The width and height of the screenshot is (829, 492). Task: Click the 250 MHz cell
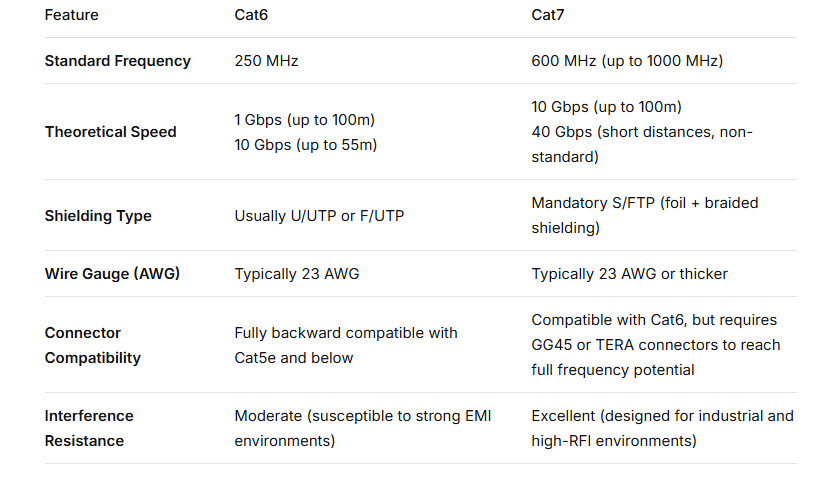266,61
